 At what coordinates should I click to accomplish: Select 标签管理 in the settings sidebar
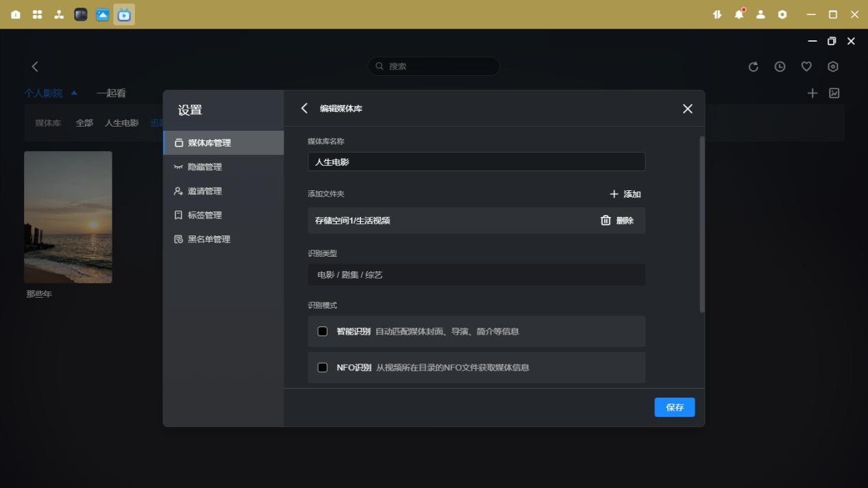[x=203, y=215]
